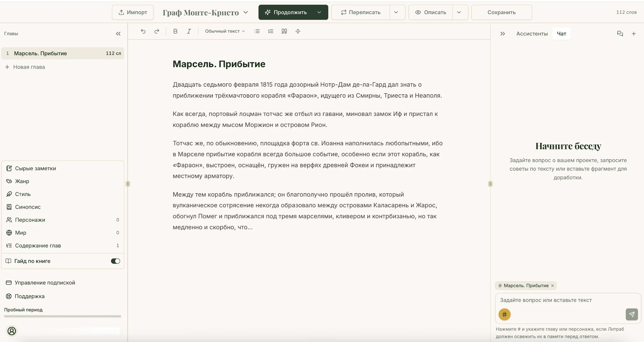Viewport: 644px width, 342px height.
Task: Click the undo arrow icon
Action: tap(143, 31)
